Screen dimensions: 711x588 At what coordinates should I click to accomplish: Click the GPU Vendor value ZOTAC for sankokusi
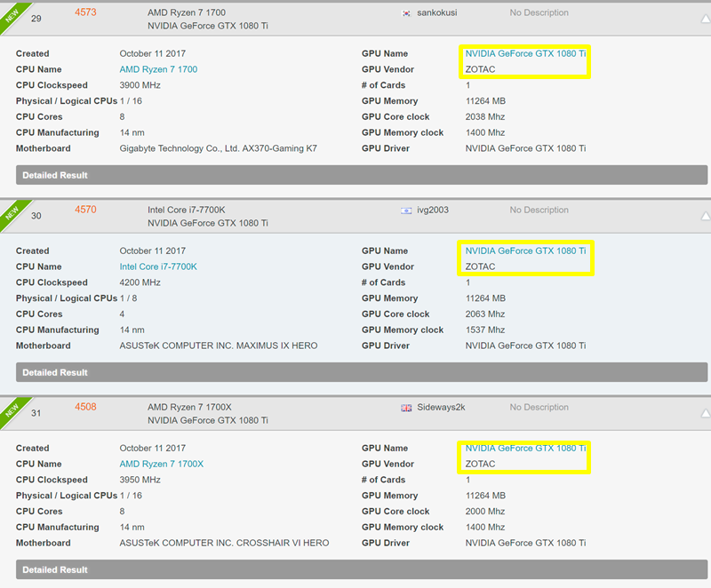(480, 69)
